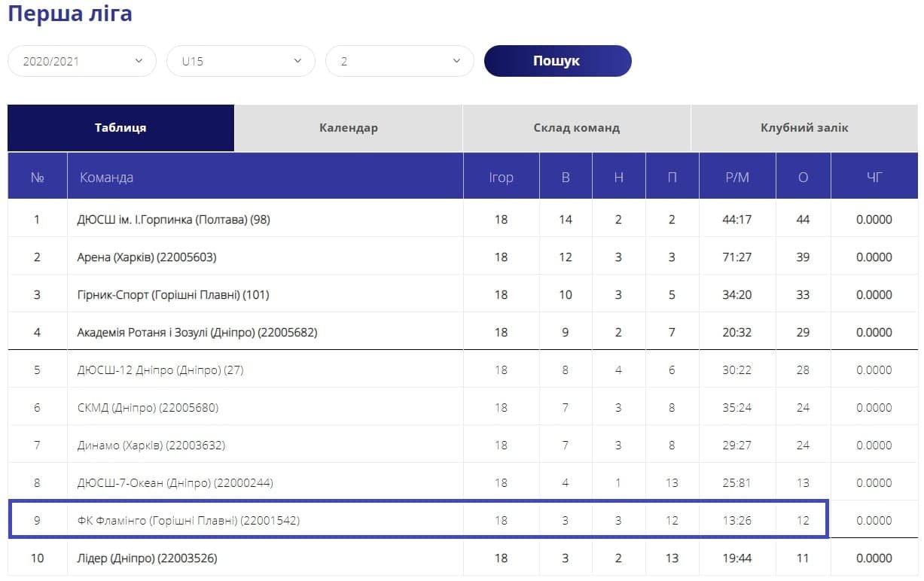Open Динамо (Харків) team entry
924x581 pixels.
pyautogui.click(x=151, y=446)
